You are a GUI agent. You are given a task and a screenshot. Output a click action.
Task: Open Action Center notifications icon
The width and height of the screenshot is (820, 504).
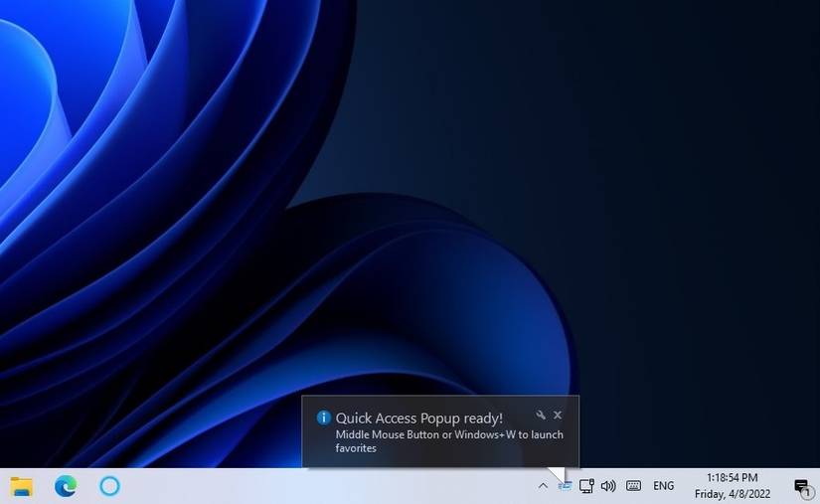pyautogui.click(x=801, y=486)
